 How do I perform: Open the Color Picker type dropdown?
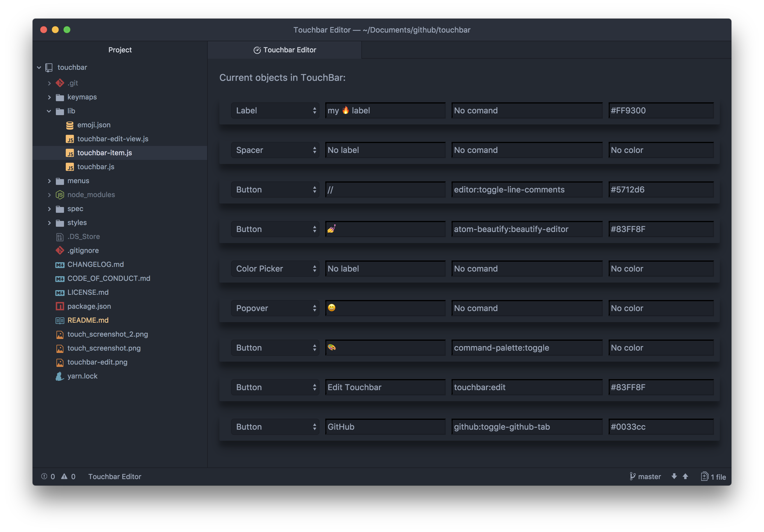[x=275, y=269]
